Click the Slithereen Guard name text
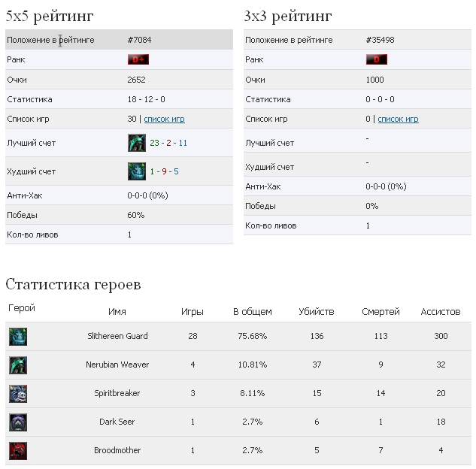The image size is (476, 469). (117, 336)
